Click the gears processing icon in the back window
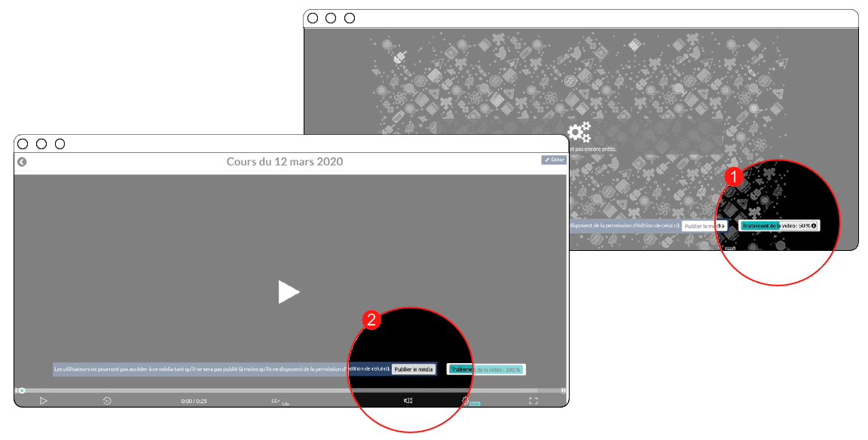The width and height of the screenshot is (868, 440). 579,133
